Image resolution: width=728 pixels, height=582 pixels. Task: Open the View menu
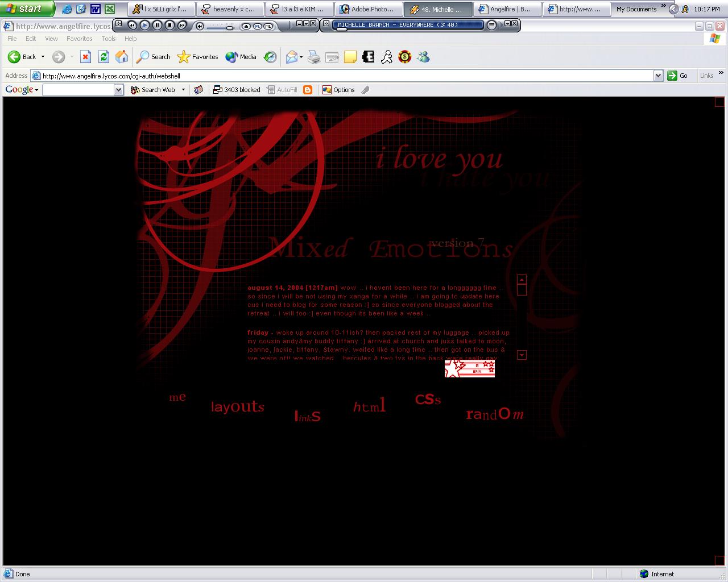51,39
